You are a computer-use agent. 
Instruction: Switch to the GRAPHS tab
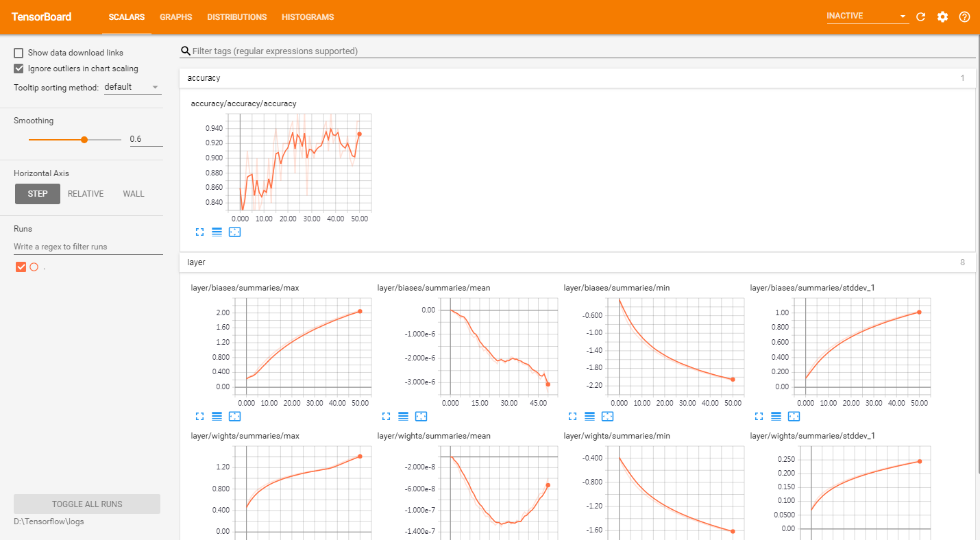coord(175,17)
